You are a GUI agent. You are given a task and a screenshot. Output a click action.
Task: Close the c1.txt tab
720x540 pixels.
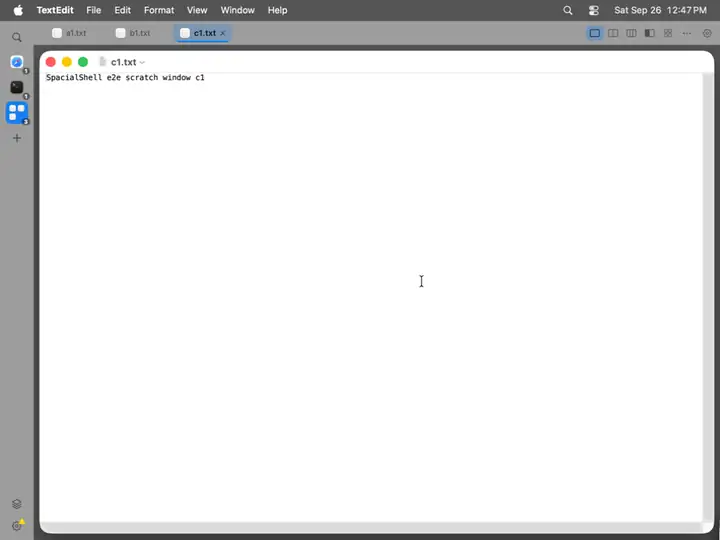223,33
